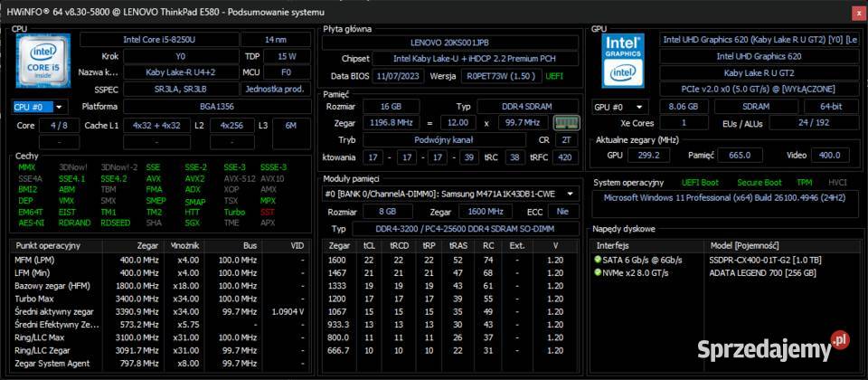Click the HVCI indicator
Image resolution: width=868 pixels, height=380 pixels.
coord(836,182)
